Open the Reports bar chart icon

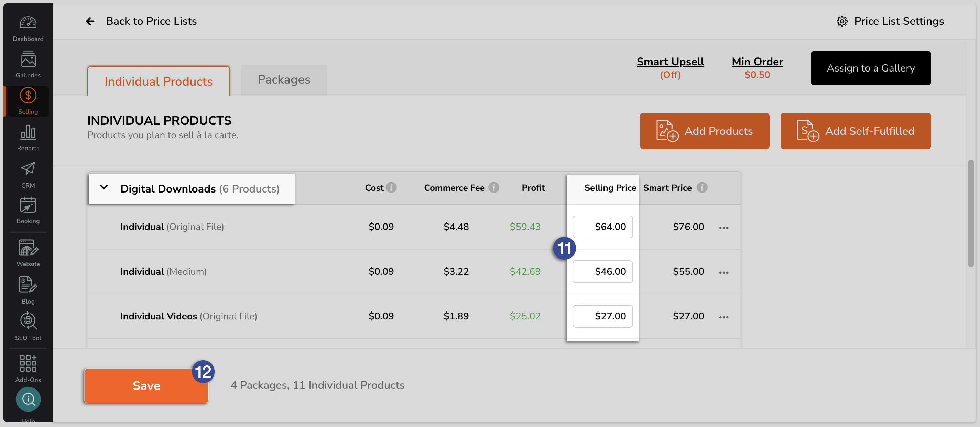point(28,132)
